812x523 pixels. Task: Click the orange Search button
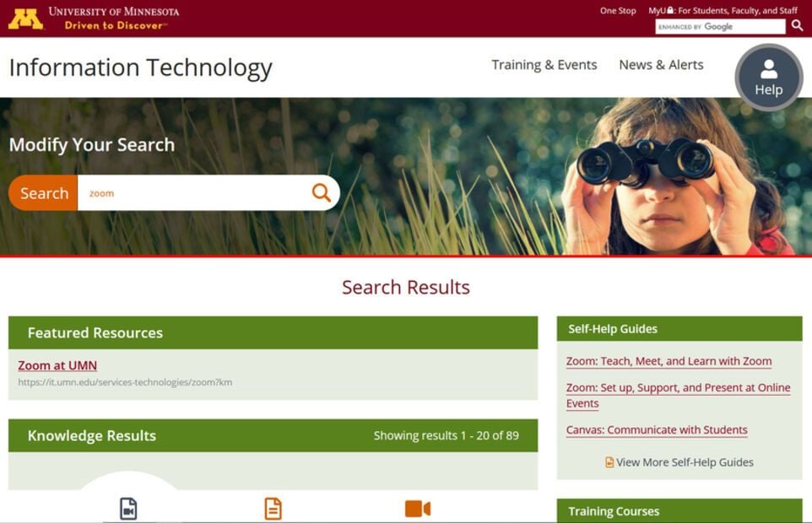tap(44, 193)
